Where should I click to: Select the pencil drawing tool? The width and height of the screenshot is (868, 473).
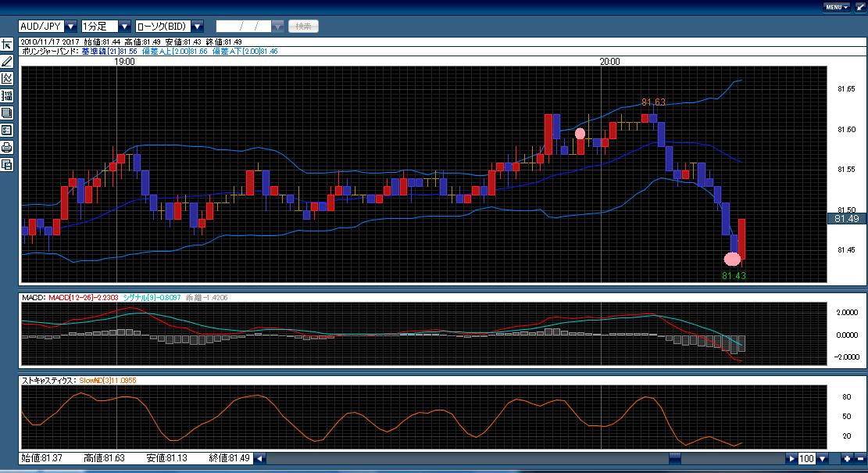[x=7, y=62]
